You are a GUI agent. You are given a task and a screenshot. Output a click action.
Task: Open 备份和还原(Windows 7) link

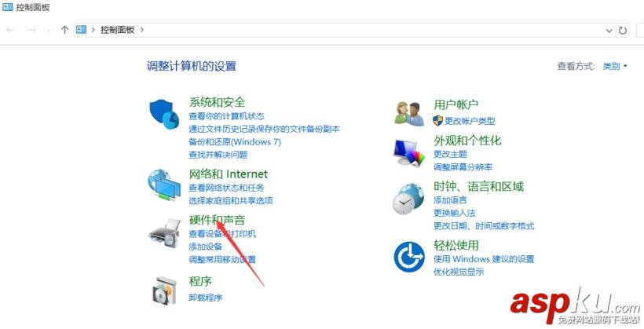tap(235, 141)
